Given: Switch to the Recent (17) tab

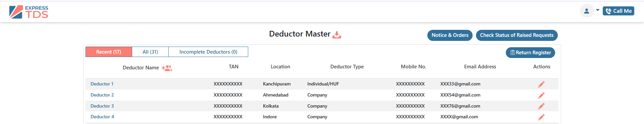Looking at the screenshot, I should click(109, 52).
